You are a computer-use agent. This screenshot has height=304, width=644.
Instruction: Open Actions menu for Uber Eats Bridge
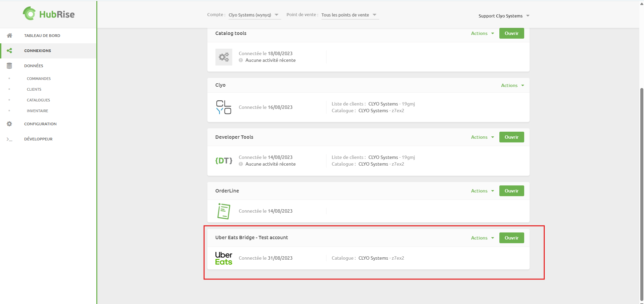[x=482, y=238]
